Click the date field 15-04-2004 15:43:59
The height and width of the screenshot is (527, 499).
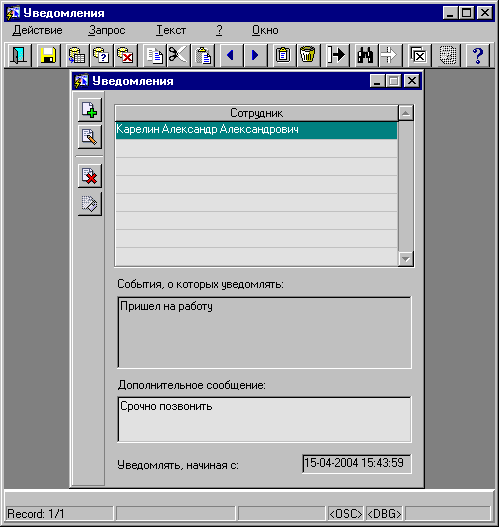pos(357,464)
